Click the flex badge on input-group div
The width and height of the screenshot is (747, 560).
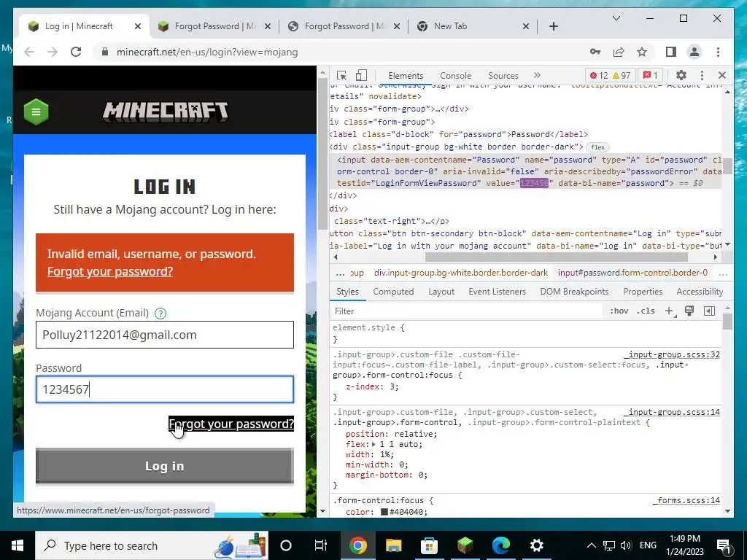pos(597,147)
